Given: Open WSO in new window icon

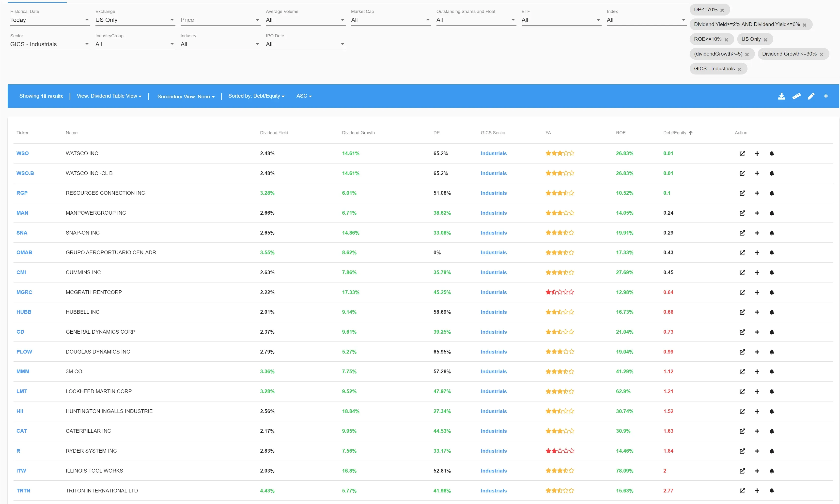Looking at the screenshot, I should point(742,153).
